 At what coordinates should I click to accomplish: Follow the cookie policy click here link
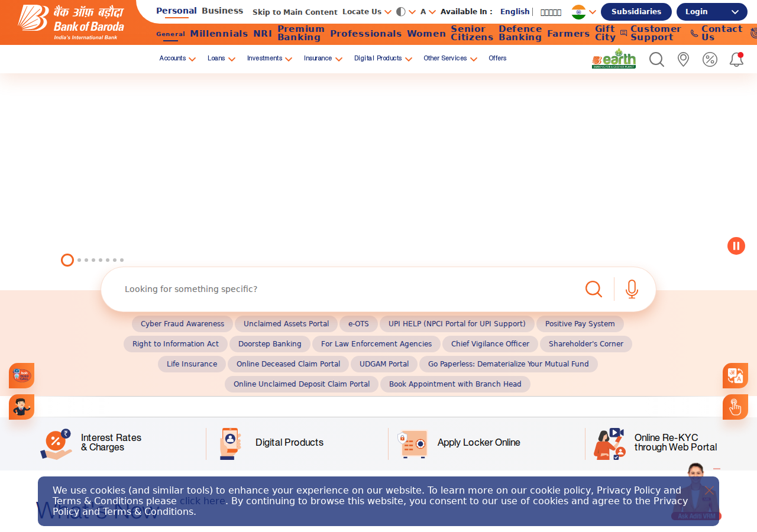tap(202, 501)
